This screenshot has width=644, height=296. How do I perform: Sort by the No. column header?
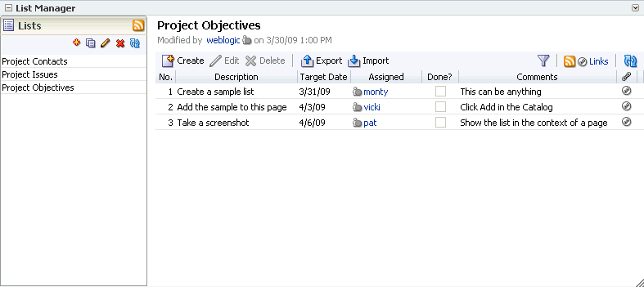(165, 77)
